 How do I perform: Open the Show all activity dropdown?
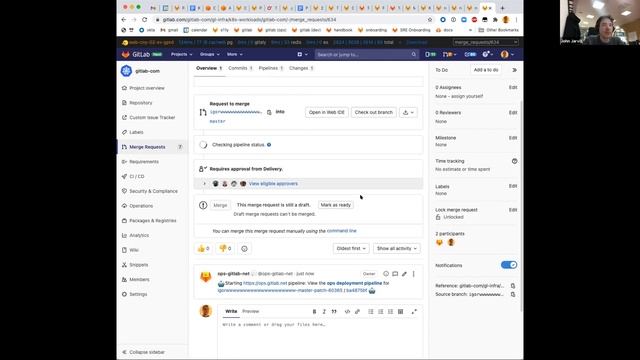pos(396,248)
